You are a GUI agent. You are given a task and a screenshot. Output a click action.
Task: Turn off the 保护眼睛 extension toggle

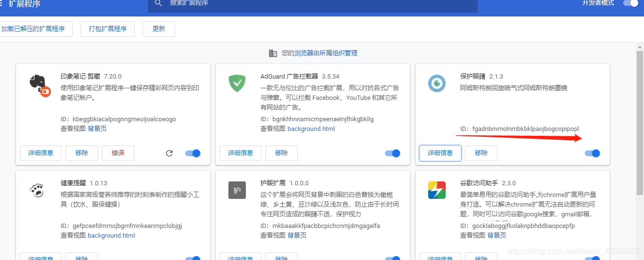pyautogui.click(x=592, y=153)
